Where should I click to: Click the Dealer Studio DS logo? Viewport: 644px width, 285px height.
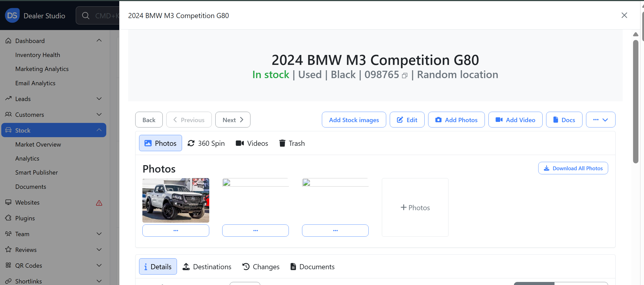click(x=12, y=16)
